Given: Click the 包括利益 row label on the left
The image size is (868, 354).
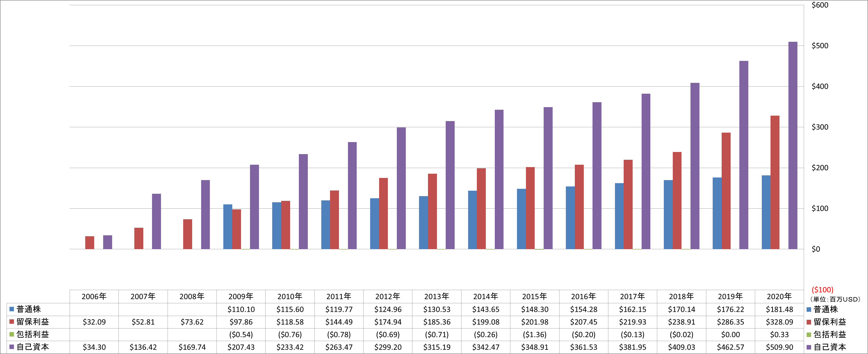Looking at the screenshot, I should (33, 334).
